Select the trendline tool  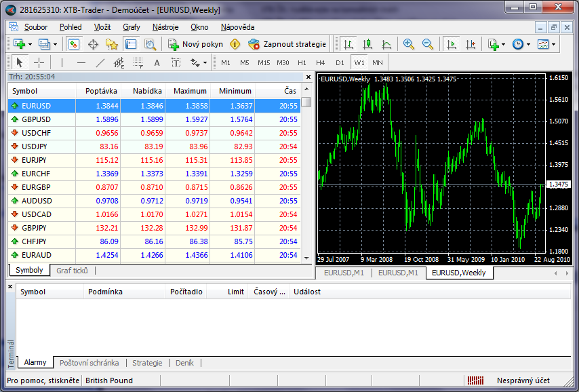coord(100,63)
